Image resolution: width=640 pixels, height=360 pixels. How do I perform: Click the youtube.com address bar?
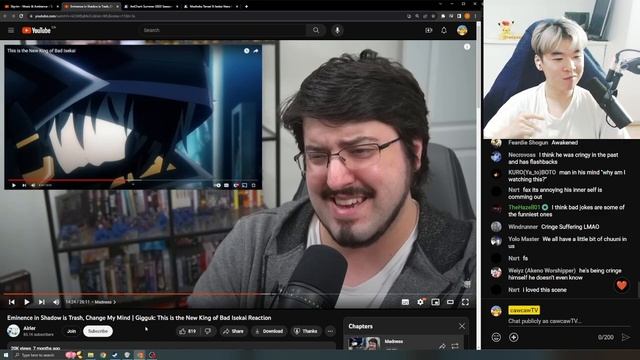(x=216, y=16)
